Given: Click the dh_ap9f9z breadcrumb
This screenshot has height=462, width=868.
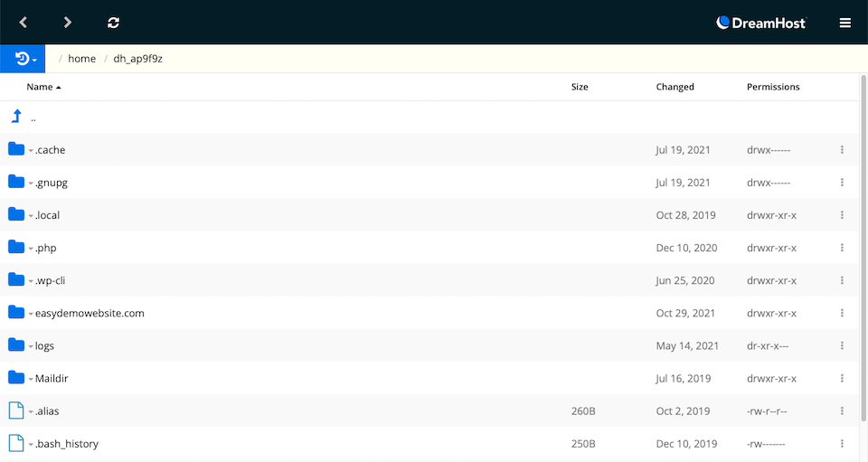Looking at the screenshot, I should click(x=137, y=59).
